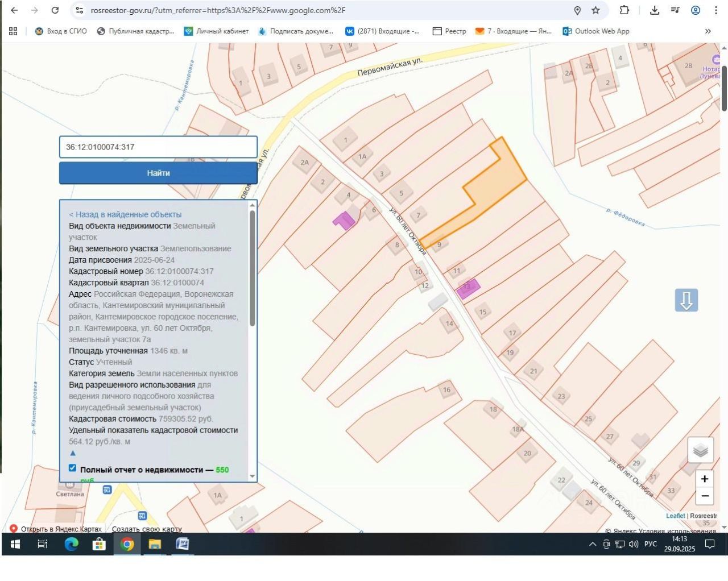Collapse details using blue triangle arrow
This screenshot has width=728, height=581.
pyautogui.click(x=72, y=453)
